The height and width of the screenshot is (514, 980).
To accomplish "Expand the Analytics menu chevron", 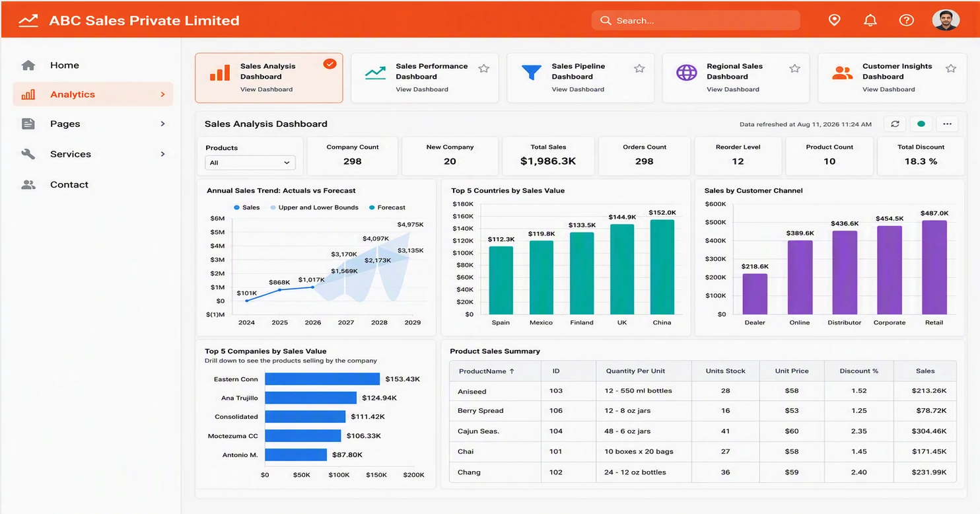I will pos(162,94).
